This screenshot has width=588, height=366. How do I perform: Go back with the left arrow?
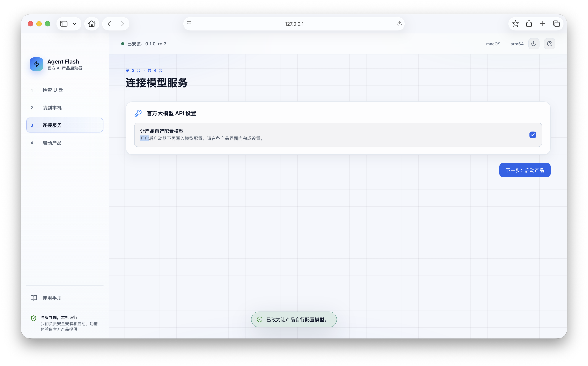click(109, 24)
